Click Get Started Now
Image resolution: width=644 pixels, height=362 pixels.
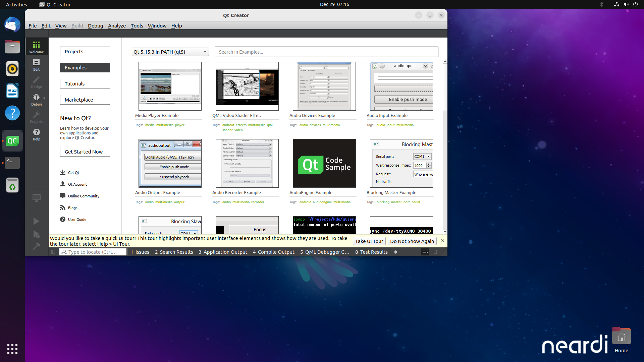85,152
